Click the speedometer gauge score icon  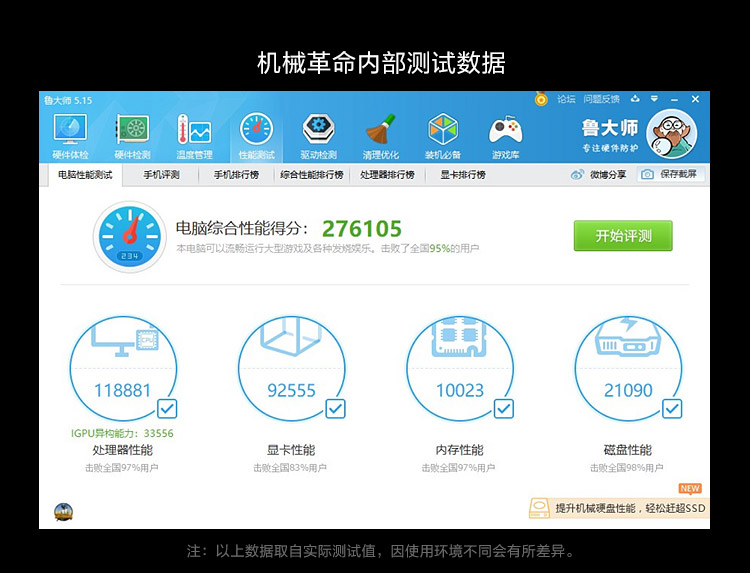coord(130,237)
